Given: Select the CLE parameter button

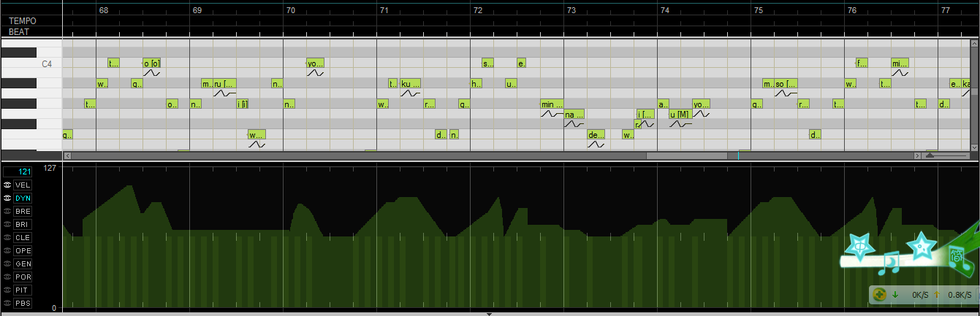Looking at the screenshot, I should (23, 238).
